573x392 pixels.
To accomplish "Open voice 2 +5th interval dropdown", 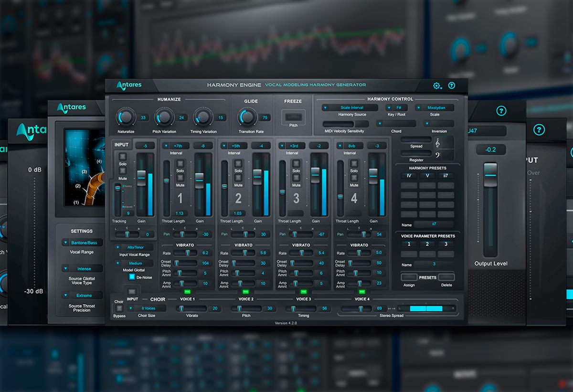I will coord(233,146).
